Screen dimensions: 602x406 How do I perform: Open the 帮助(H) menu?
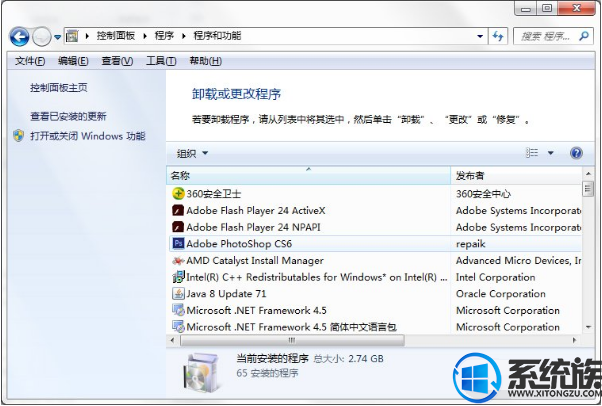pyautogui.click(x=205, y=61)
